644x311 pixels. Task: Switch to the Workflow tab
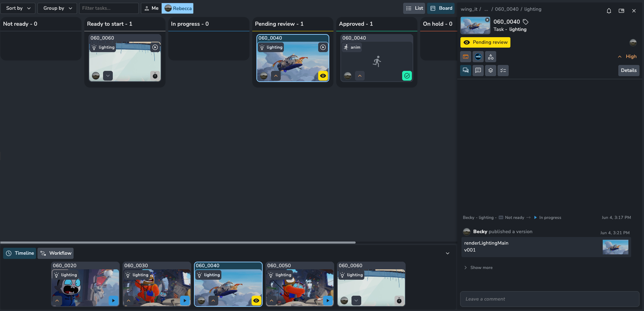pyautogui.click(x=56, y=253)
